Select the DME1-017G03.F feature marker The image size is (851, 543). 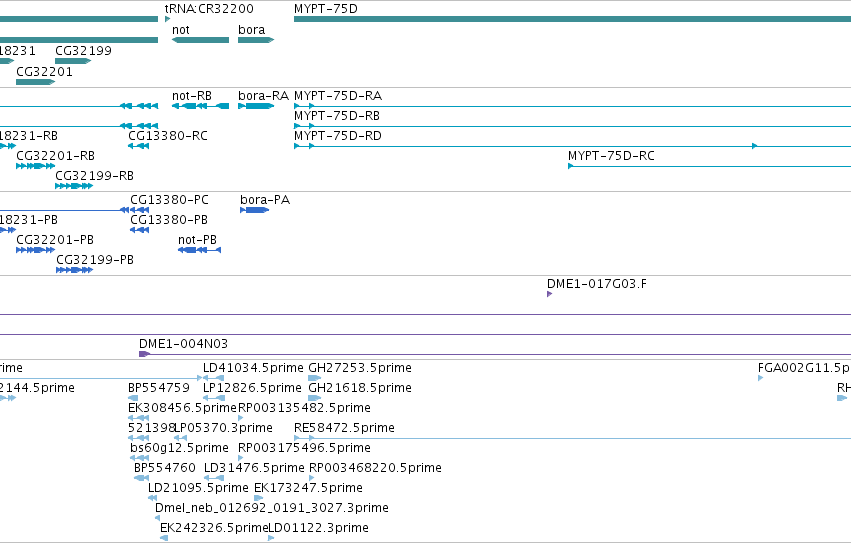[550, 294]
